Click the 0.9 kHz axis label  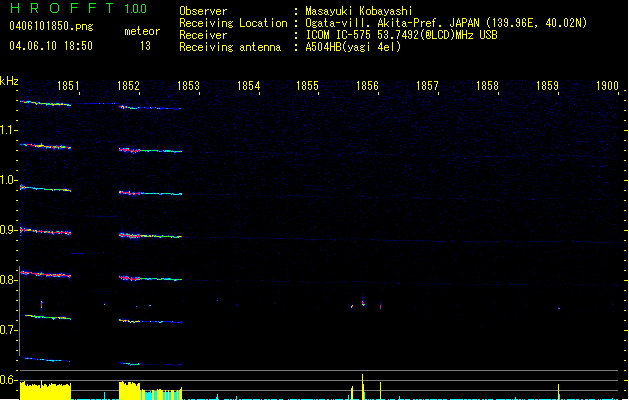[x=8, y=230]
